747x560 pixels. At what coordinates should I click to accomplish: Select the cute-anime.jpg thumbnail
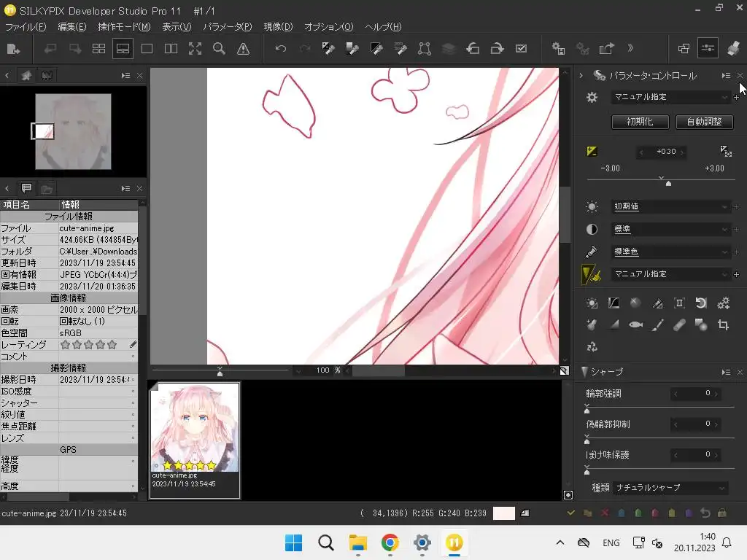195,440
